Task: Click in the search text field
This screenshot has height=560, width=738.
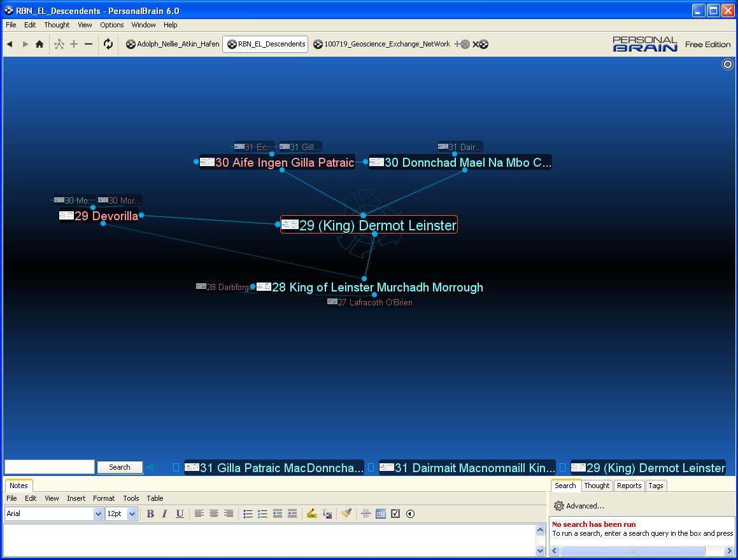Action: [x=50, y=467]
